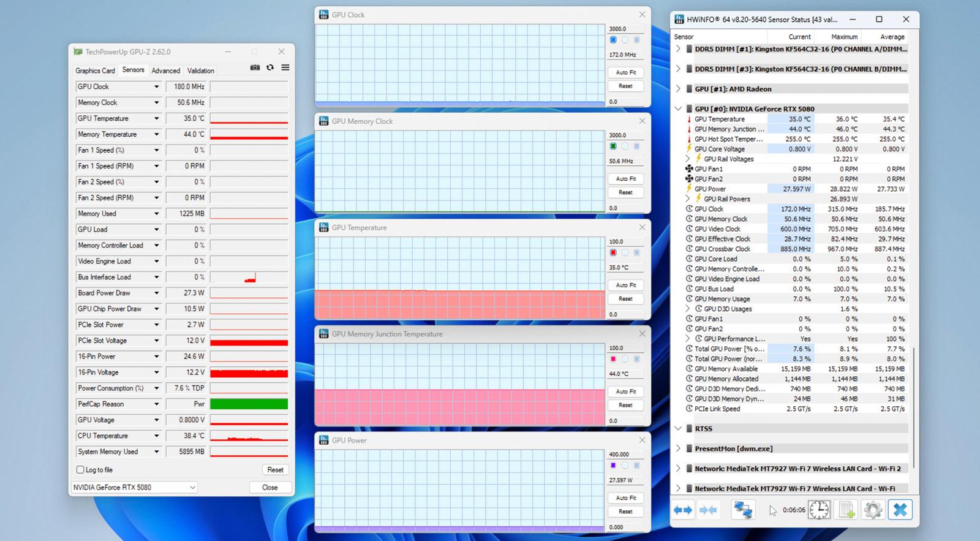The width and height of the screenshot is (980, 541).
Task: Click HWiNFO expand columns arrows icon
Action: coord(682,510)
